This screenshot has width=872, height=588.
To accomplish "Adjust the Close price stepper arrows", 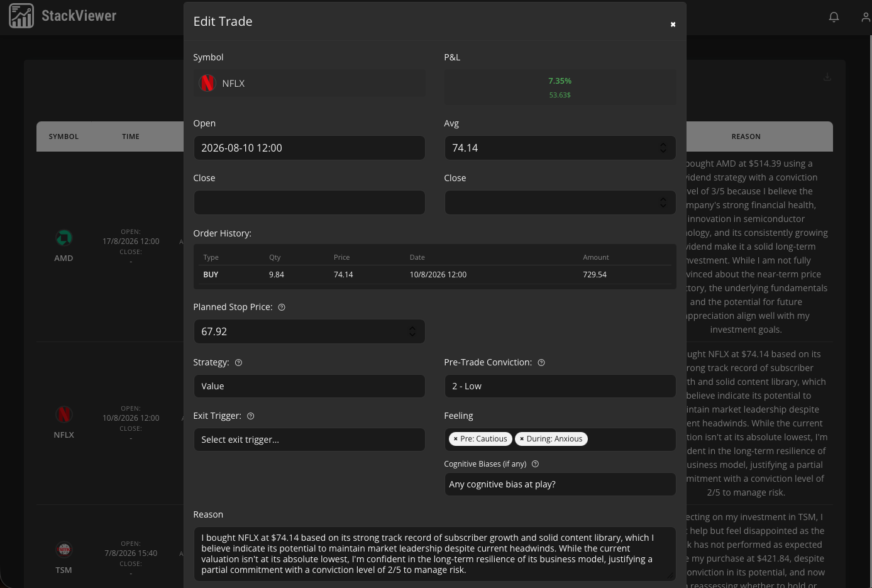I will pyautogui.click(x=663, y=202).
